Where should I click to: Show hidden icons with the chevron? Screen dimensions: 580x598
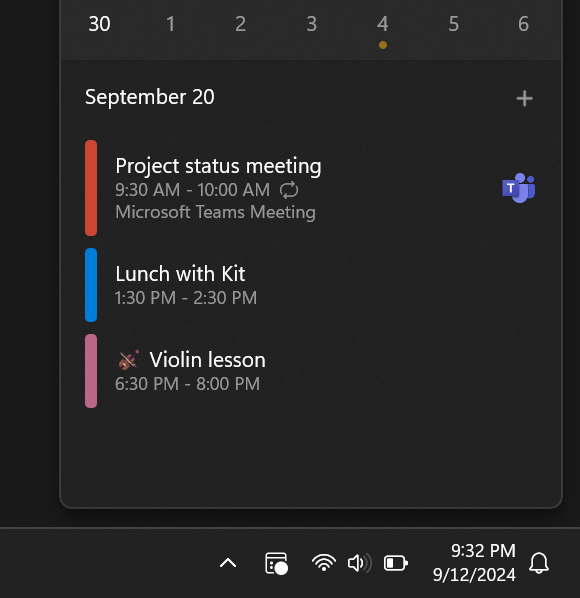(x=228, y=563)
